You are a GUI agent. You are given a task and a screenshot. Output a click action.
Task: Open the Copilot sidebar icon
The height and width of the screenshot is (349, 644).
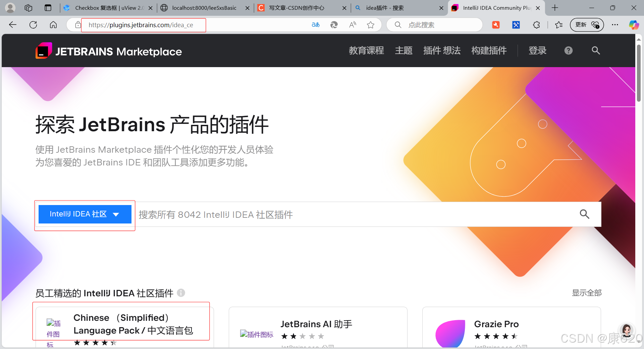pos(634,25)
